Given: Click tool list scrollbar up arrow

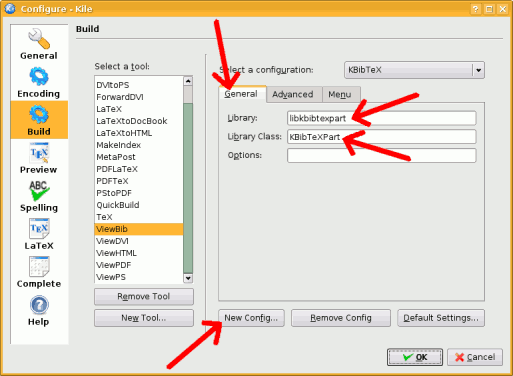Looking at the screenshot, I should click(x=188, y=81).
